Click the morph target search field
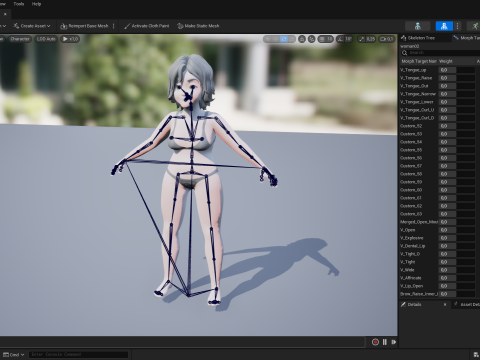The height and width of the screenshot is (360, 480). click(440, 53)
